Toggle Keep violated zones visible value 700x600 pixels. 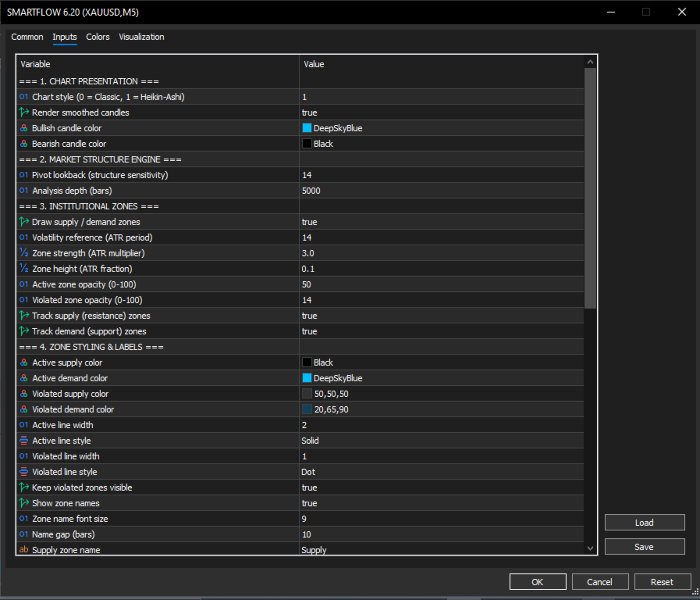click(441, 488)
